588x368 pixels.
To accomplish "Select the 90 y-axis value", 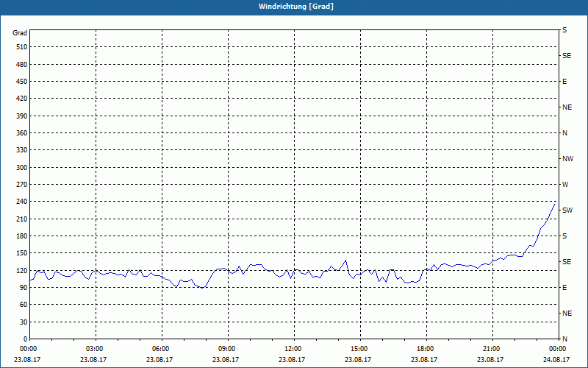I will (24, 288).
